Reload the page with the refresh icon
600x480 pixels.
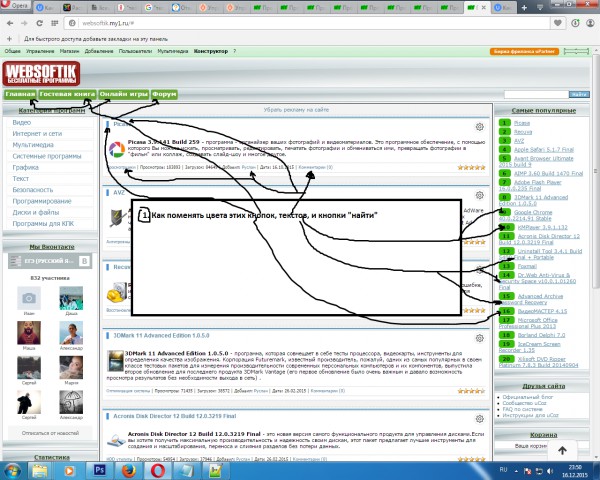click(39, 23)
